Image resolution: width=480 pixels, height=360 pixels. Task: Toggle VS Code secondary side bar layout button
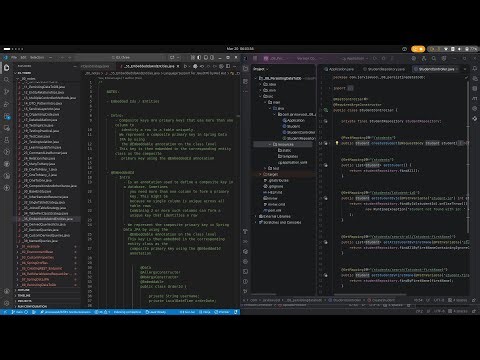[x=212, y=58]
